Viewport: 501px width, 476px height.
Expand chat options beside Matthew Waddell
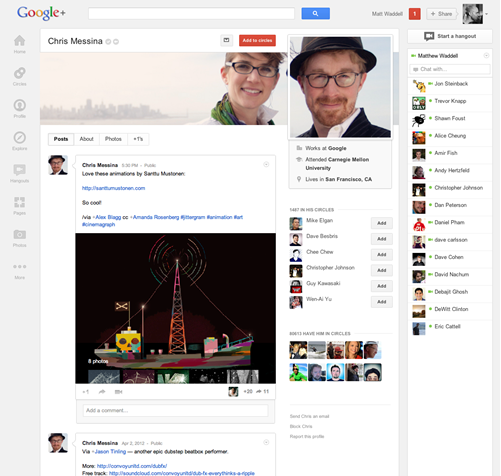click(486, 56)
